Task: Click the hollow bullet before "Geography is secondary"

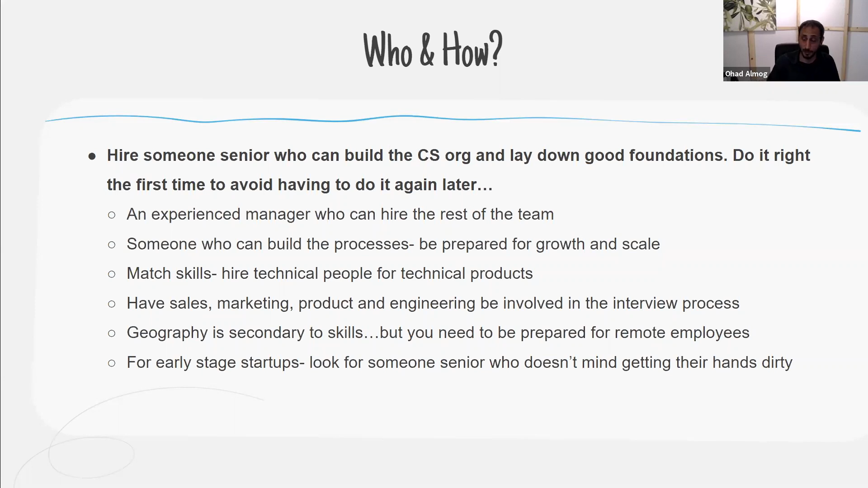Action: point(112,333)
